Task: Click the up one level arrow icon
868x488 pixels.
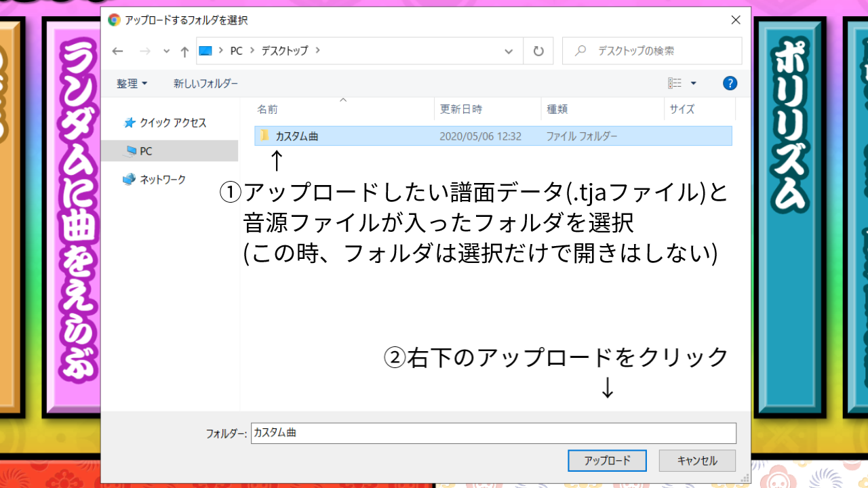Action: pos(184,51)
